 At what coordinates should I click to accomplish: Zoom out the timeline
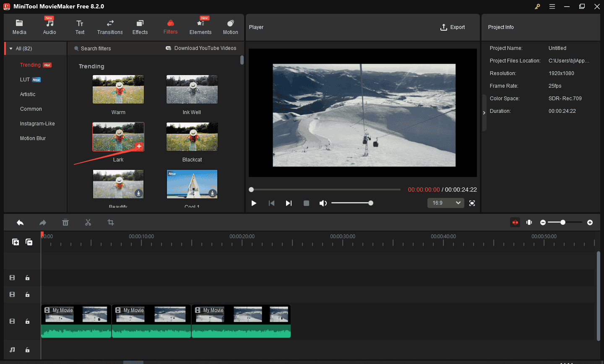(543, 222)
